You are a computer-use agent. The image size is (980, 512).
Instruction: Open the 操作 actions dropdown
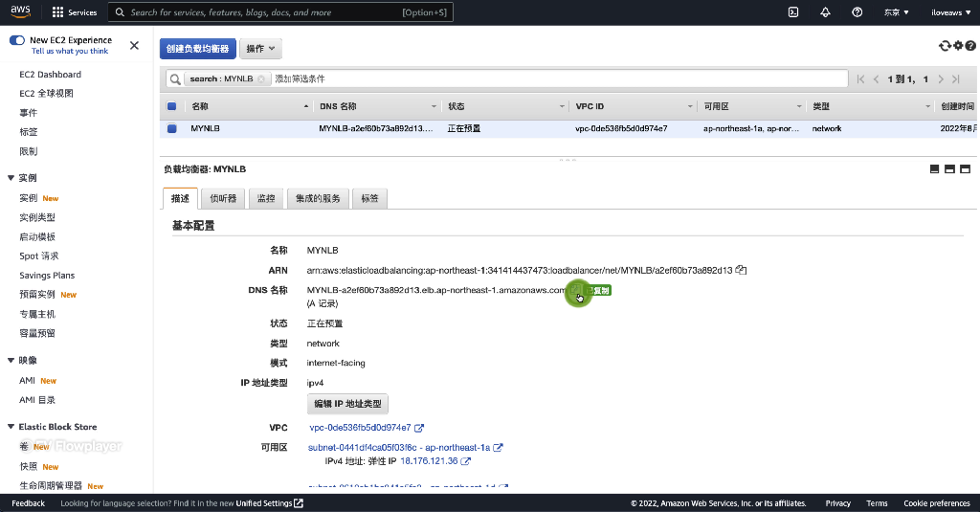(x=260, y=48)
